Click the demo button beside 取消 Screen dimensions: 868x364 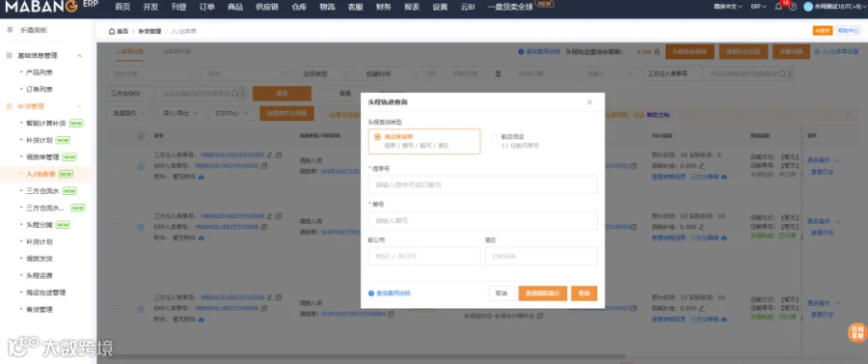click(x=542, y=294)
